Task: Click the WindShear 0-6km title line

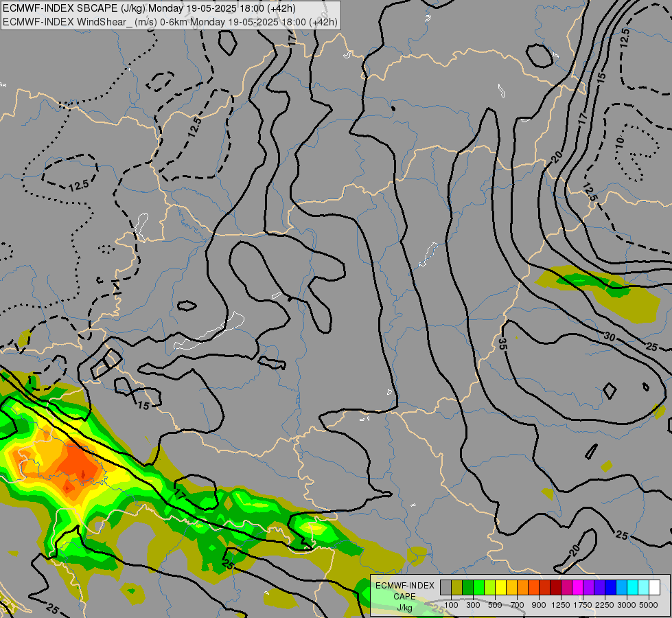Action: pyautogui.click(x=170, y=22)
